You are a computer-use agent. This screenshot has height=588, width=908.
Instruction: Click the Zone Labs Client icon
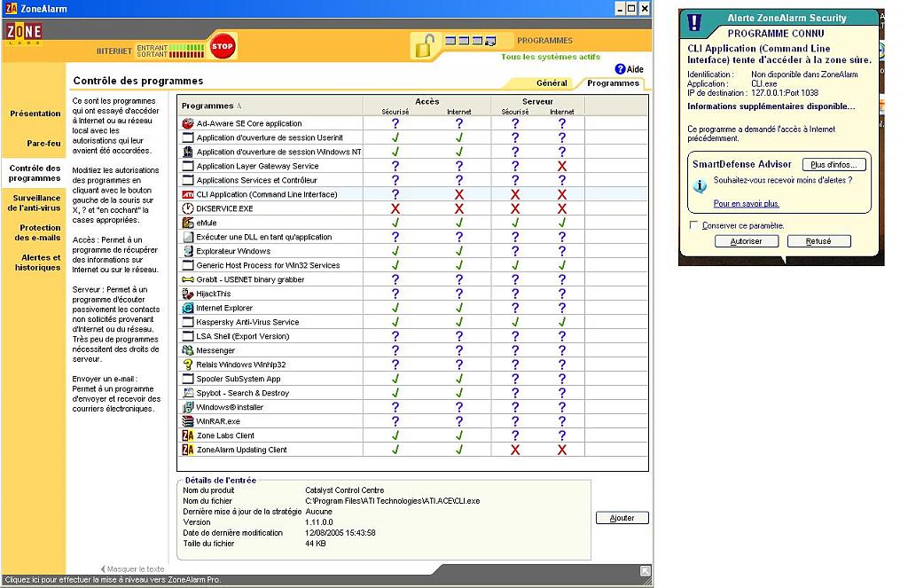pos(188,435)
